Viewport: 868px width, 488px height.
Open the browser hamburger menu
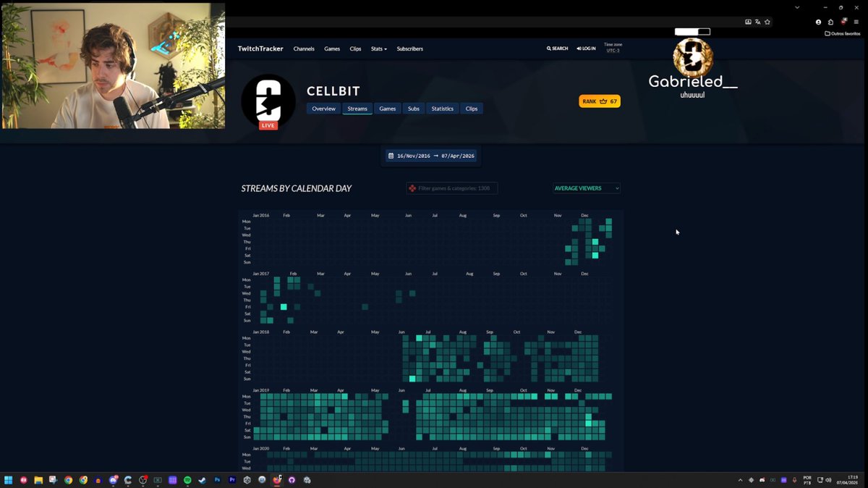tap(856, 22)
